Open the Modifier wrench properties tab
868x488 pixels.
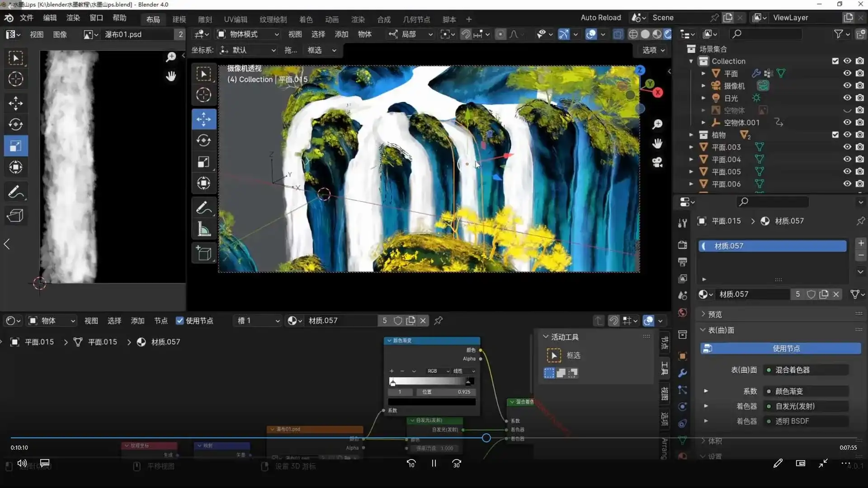[x=683, y=373]
